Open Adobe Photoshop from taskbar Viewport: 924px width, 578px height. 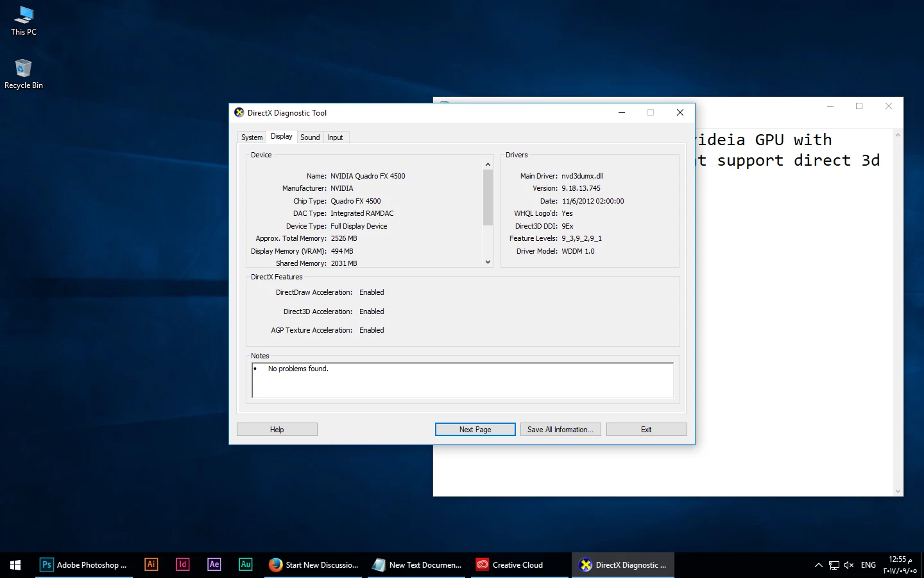pos(83,565)
